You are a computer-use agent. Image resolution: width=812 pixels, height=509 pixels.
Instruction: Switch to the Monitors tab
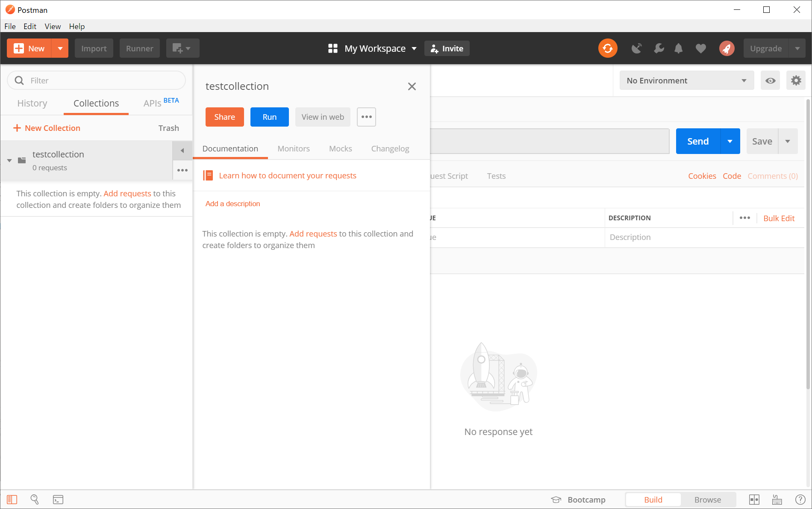(x=294, y=148)
